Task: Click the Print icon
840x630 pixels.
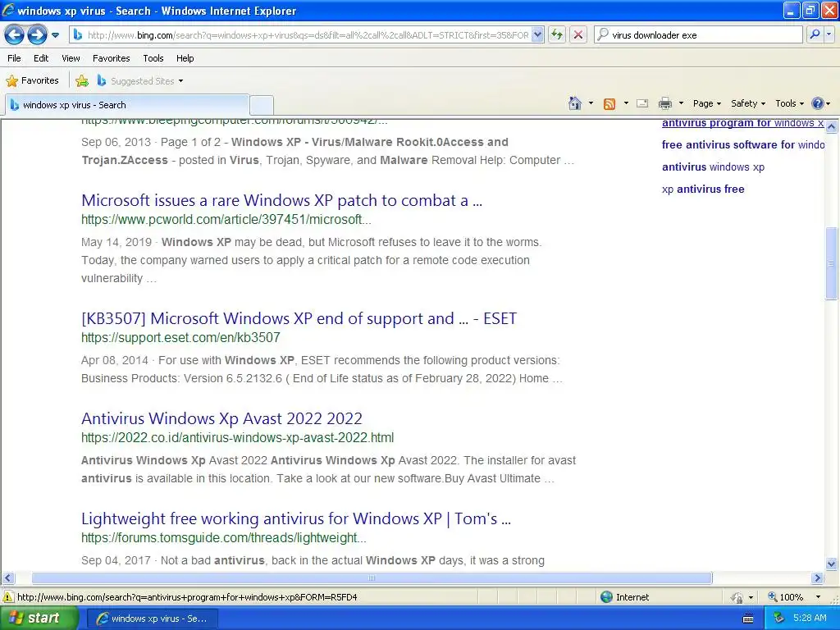Action: [x=664, y=103]
